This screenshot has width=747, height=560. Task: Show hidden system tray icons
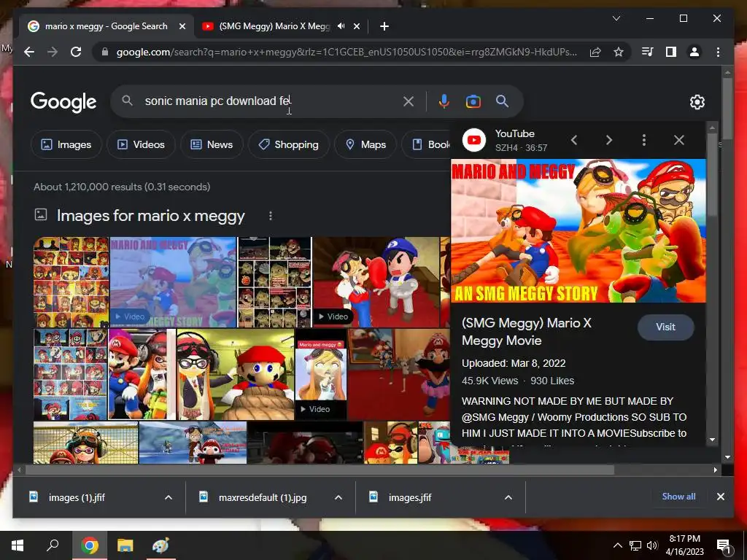coord(617,545)
